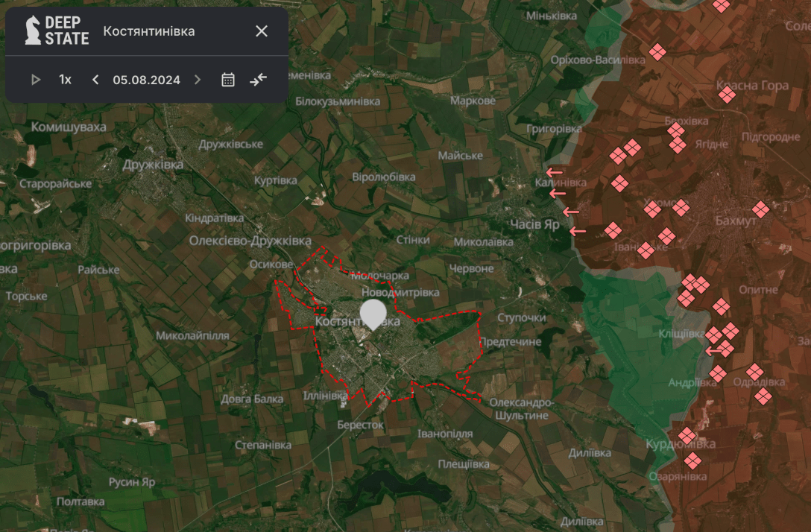The height and width of the screenshot is (532, 811).
Task: Click the 05.08.2024 date field
Action: click(x=146, y=80)
